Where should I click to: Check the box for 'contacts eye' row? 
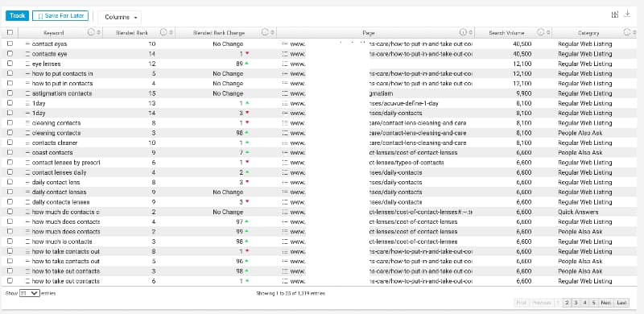click(x=10, y=53)
